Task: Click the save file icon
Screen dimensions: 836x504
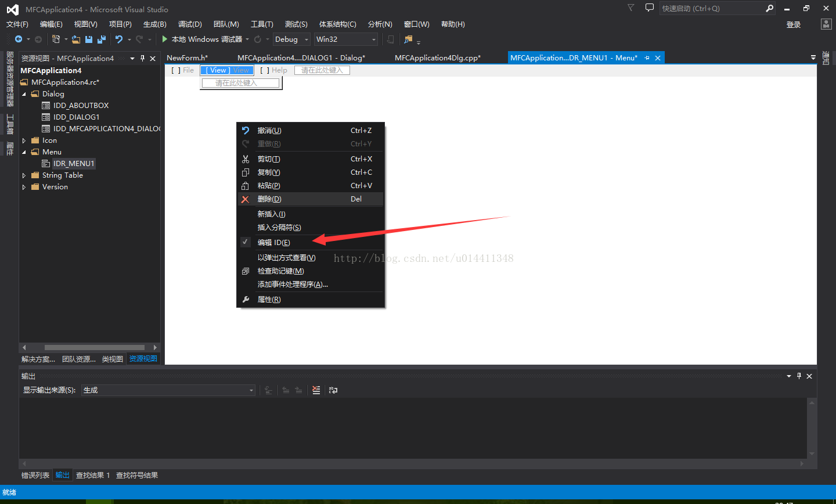Action: tap(89, 39)
